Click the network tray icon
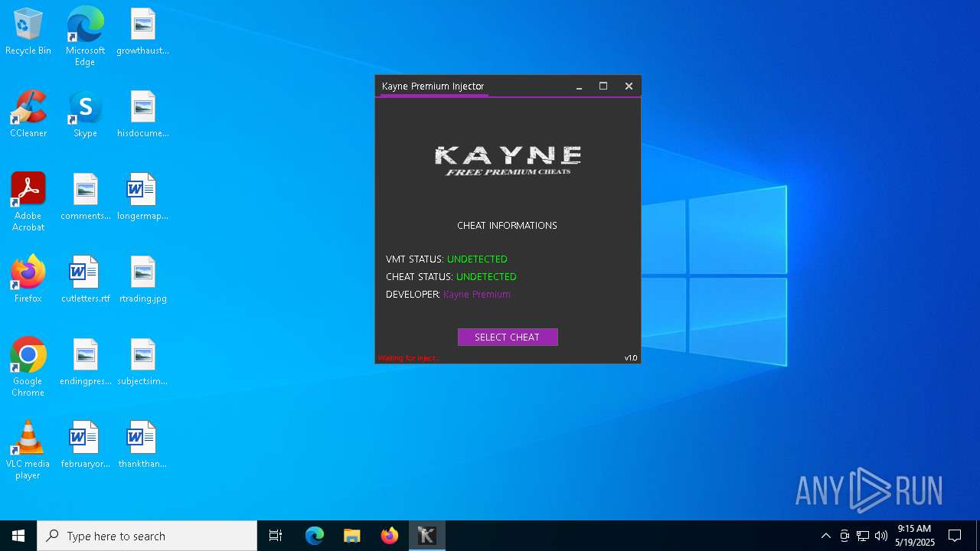Screen dimensions: 980x551 click(863, 536)
